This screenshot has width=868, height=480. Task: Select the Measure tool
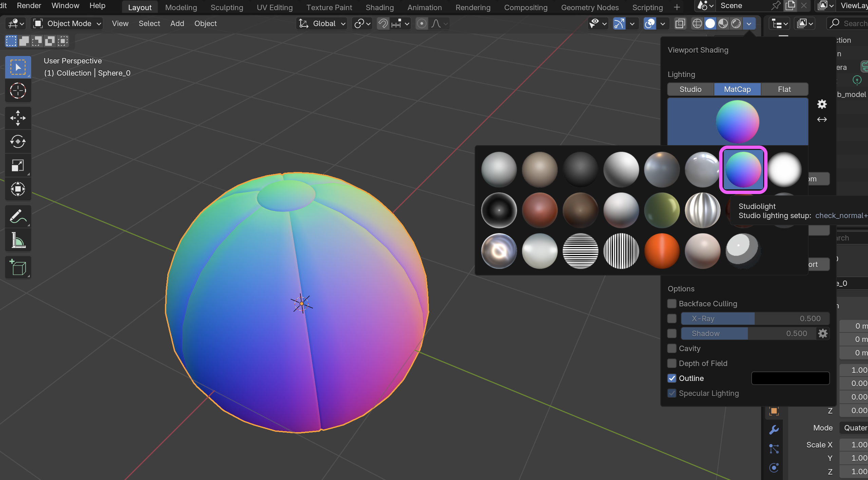point(18,240)
